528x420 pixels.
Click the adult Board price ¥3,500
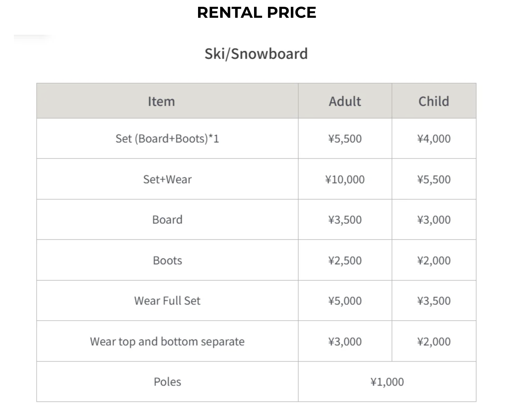point(345,220)
